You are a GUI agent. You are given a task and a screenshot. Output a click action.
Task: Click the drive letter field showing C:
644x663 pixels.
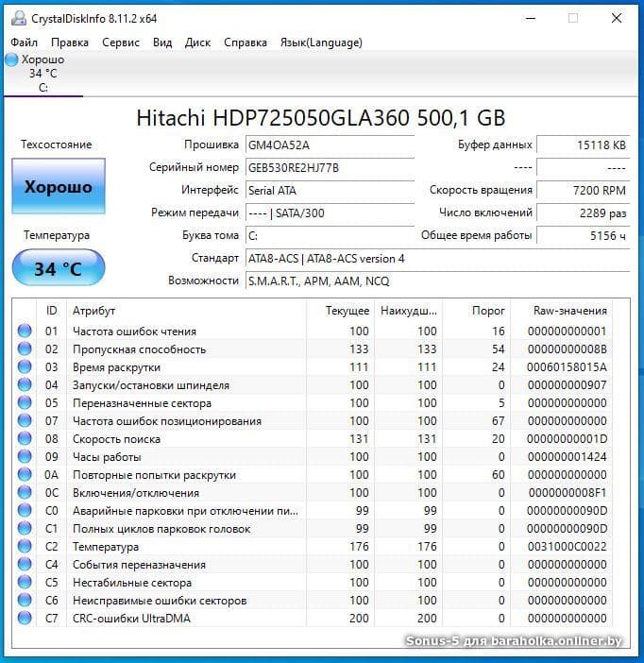coord(330,235)
